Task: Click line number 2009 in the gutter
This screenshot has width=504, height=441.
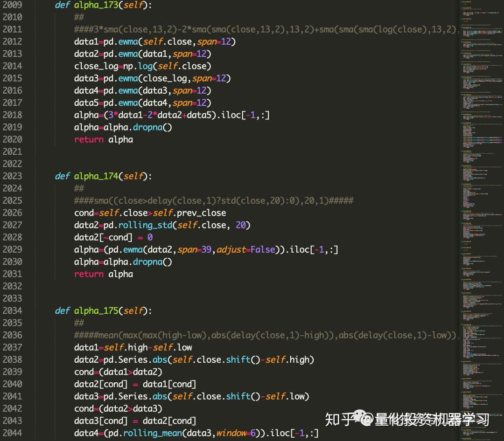Action: pos(12,5)
